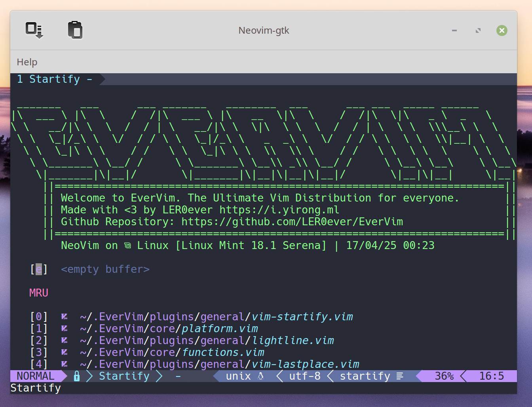532x407 pixels.
Task: Open MRU entry functions.vim
Action: click(x=172, y=352)
